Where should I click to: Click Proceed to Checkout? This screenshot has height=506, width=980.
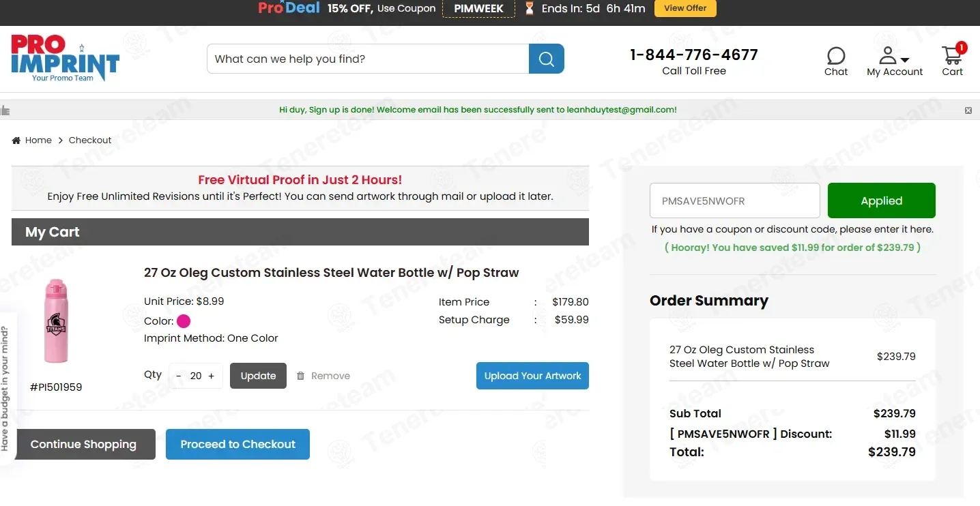[237, 444]
